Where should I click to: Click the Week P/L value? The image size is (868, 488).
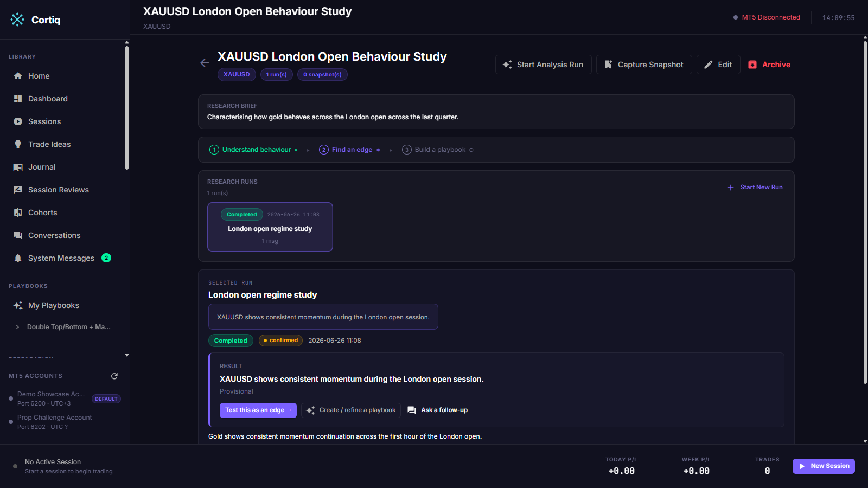(696, 471)
